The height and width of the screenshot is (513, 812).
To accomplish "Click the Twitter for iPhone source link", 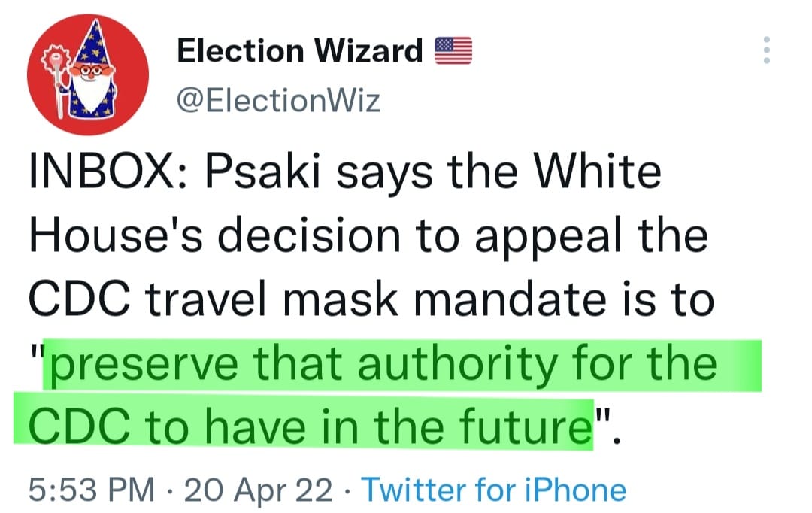I will (494, 490).
